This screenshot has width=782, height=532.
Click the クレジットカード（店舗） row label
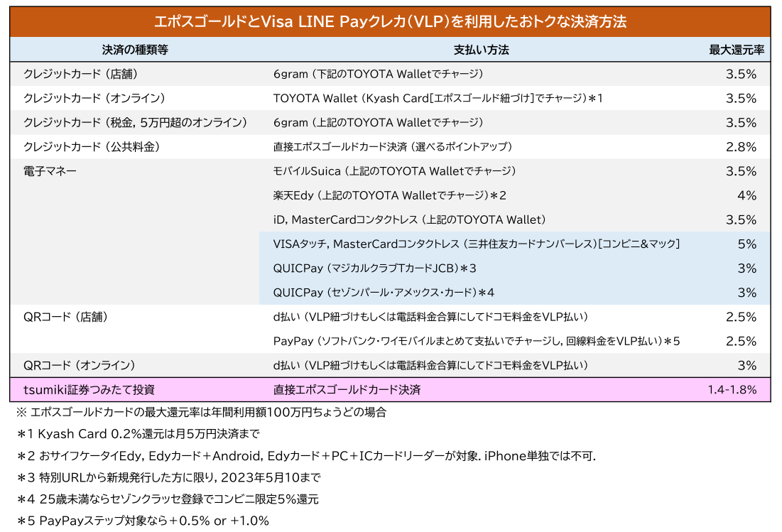click(81, 74)
